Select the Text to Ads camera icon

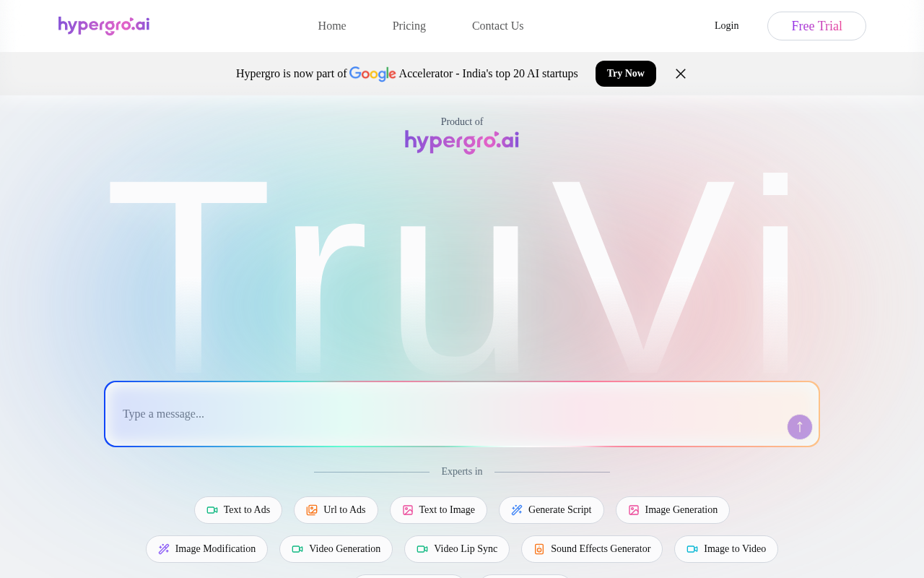coord(211,509)
